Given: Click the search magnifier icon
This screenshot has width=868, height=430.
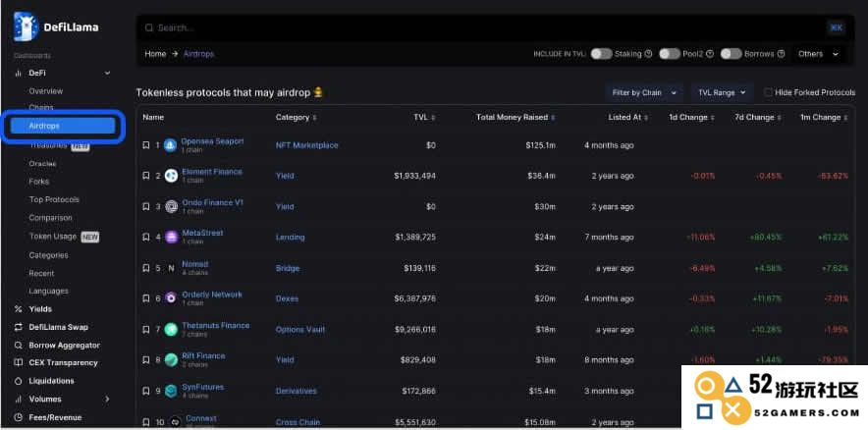Looking at the screenshot, I should (148, 27).
